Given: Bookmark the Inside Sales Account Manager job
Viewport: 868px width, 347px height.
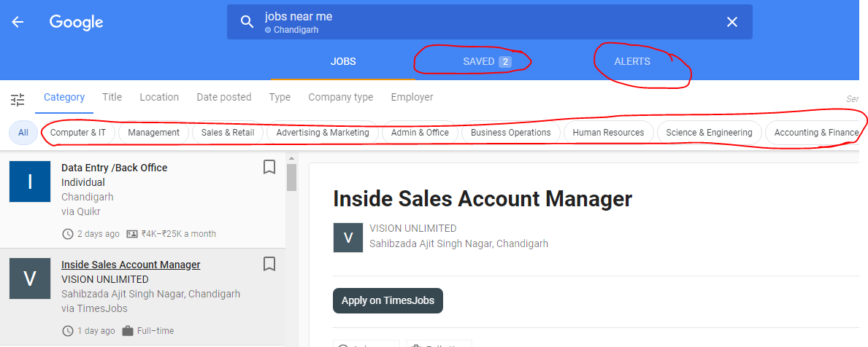Looking at the screenshot, I should [x=269, y=264].
